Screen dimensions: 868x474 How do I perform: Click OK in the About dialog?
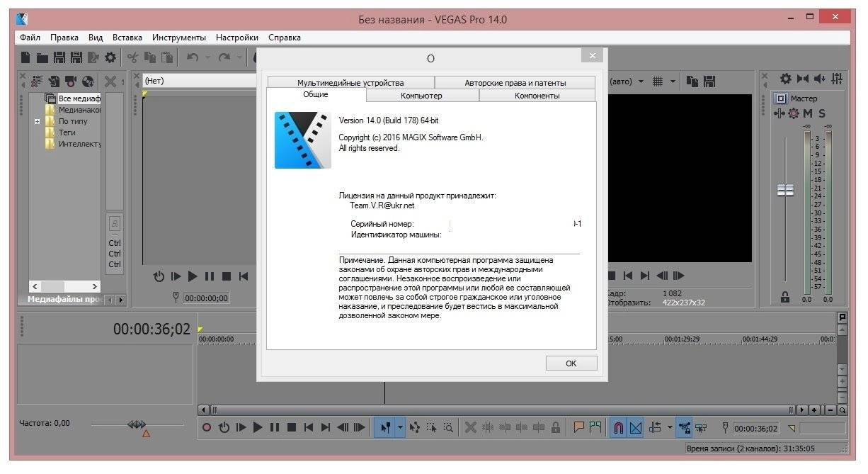pyautogui.click(x=571, y=363)
